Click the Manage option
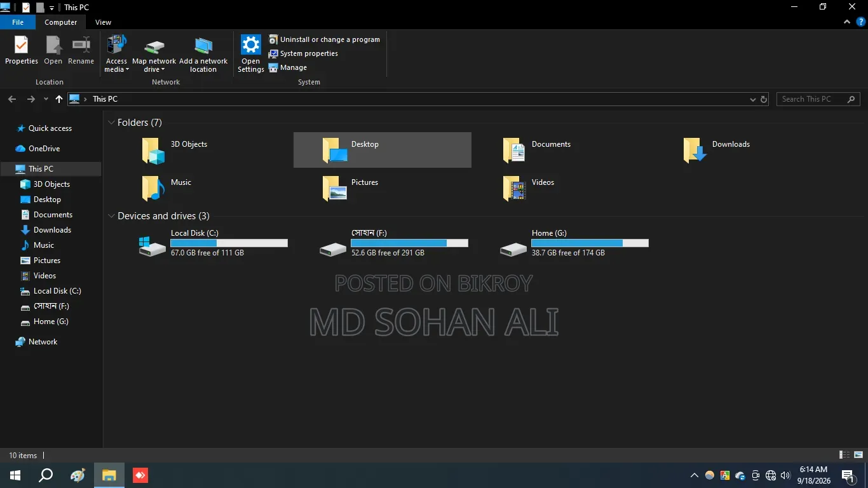 click(x=288, y=67)
